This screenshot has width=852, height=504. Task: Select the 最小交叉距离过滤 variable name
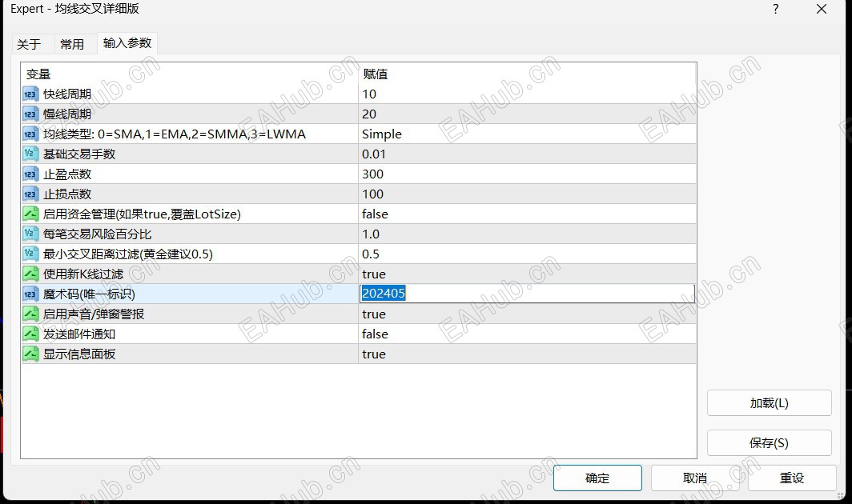[128, 254]
